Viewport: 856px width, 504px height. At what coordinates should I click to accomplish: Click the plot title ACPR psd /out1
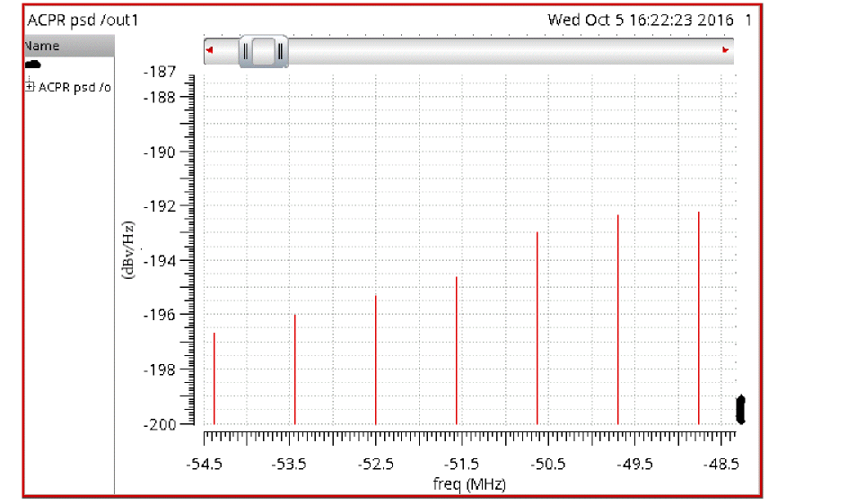[x=83, y=21]
